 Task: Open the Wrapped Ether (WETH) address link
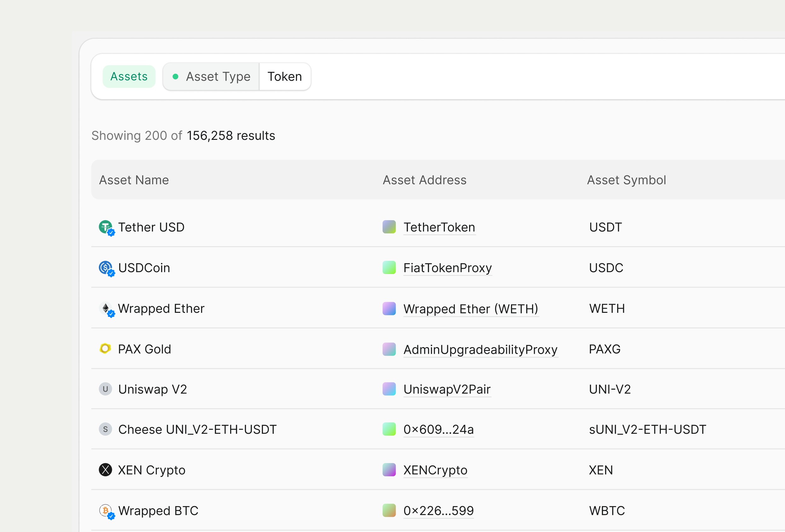pos(470,309)
